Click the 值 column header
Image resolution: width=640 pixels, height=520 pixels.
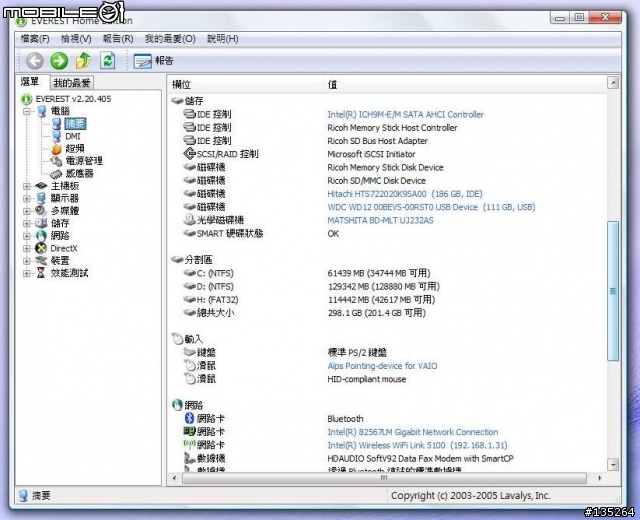coord(464,84)
